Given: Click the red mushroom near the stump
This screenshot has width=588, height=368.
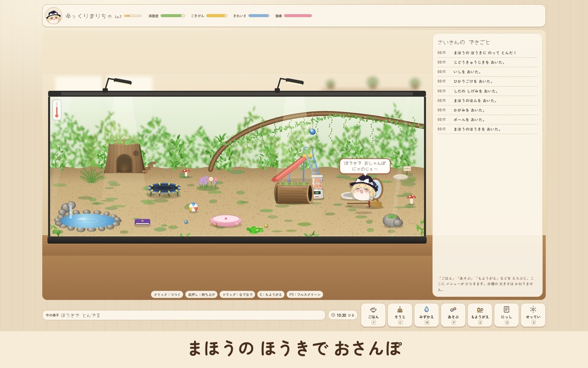Looking at the screenshot, I should click(186, 172).
